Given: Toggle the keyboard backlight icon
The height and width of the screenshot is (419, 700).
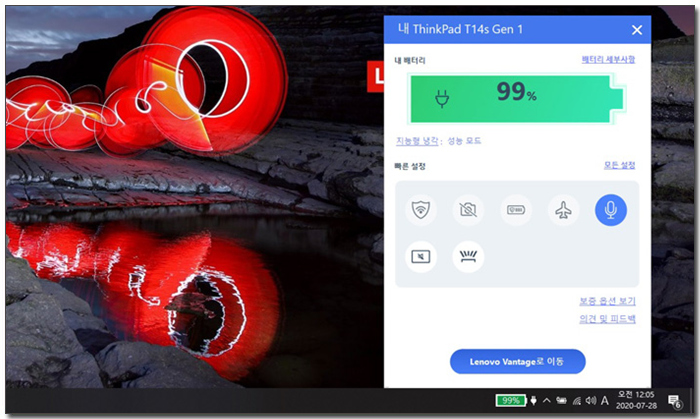Looking at the screenshot, I should [x=468, y=257].
